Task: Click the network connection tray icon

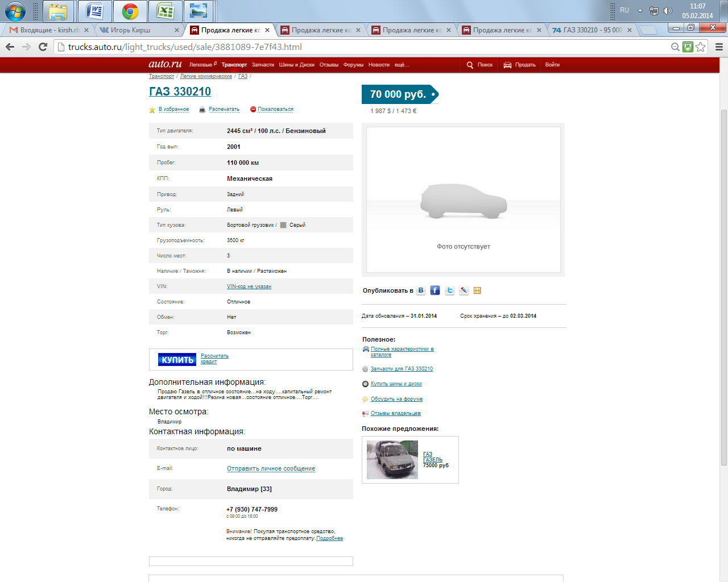Action: [654, 11]
